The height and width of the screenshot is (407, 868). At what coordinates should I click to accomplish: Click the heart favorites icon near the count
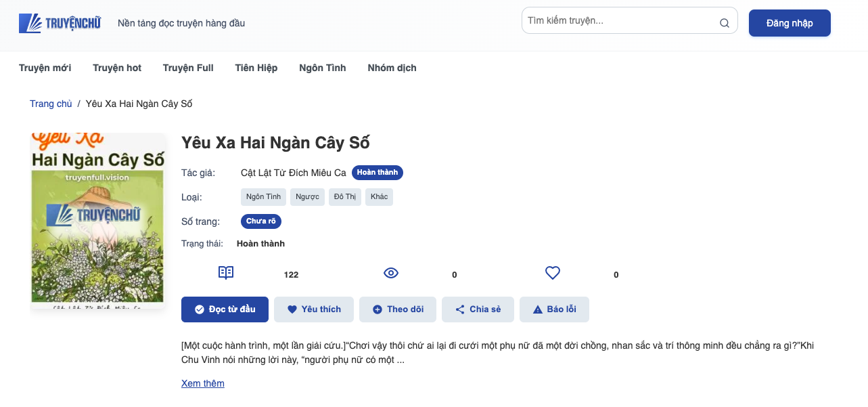pos(552,272)
